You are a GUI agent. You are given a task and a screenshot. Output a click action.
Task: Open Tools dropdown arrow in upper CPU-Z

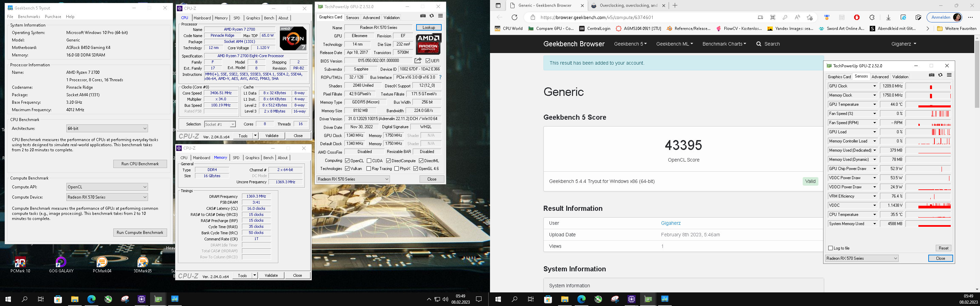click(255, 136)
